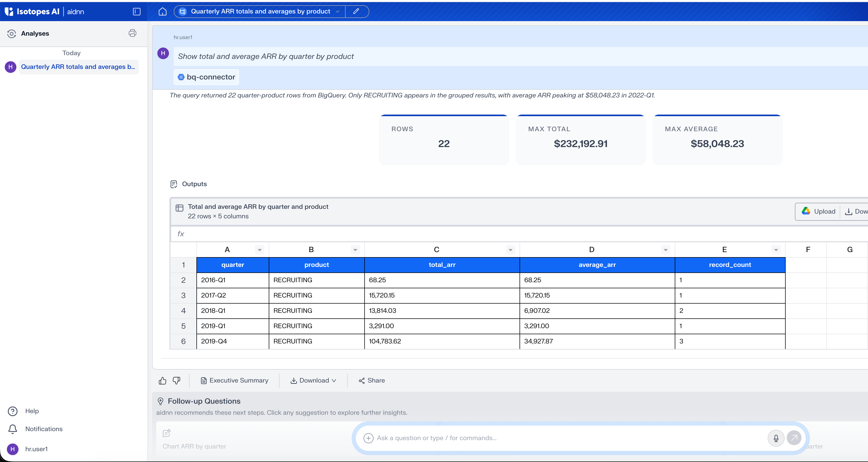Open analysis title dropdown chevron
Image resolution: width=868 pixels, height=462 pixels.
tap(337, 11)
